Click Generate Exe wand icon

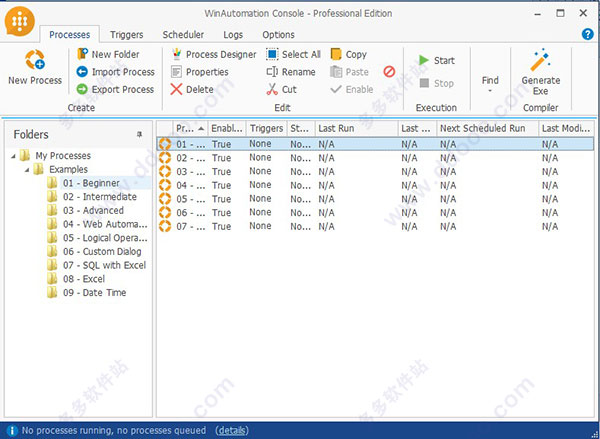pos(541,60)
